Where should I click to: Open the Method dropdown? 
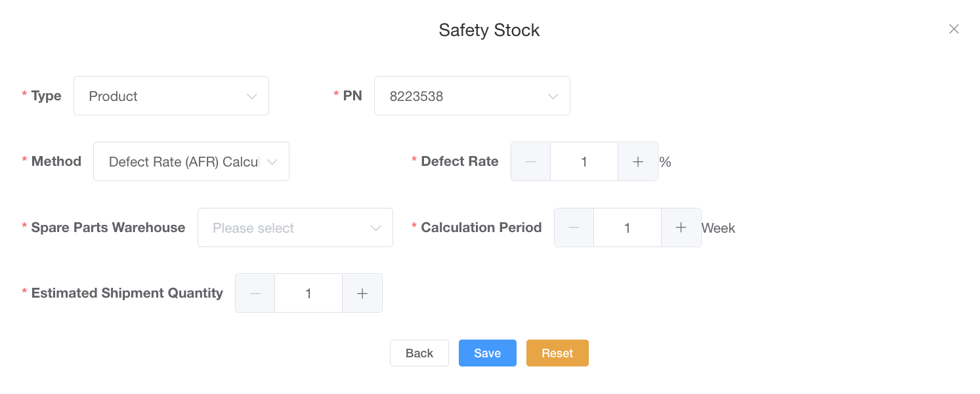point(184,162)
